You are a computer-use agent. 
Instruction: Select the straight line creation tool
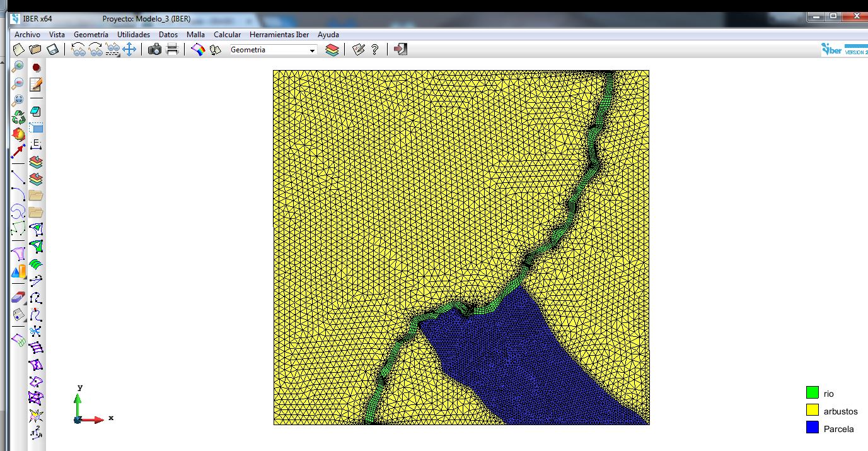pos(18,176)
